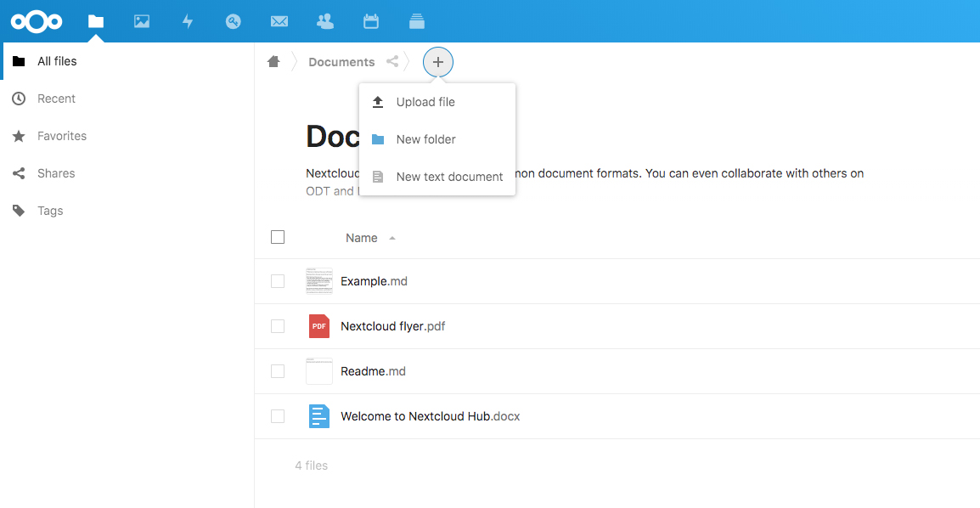Open Favorites in the sidebar
This screenshot has height=508, width=980.
[x=127, y=136]
